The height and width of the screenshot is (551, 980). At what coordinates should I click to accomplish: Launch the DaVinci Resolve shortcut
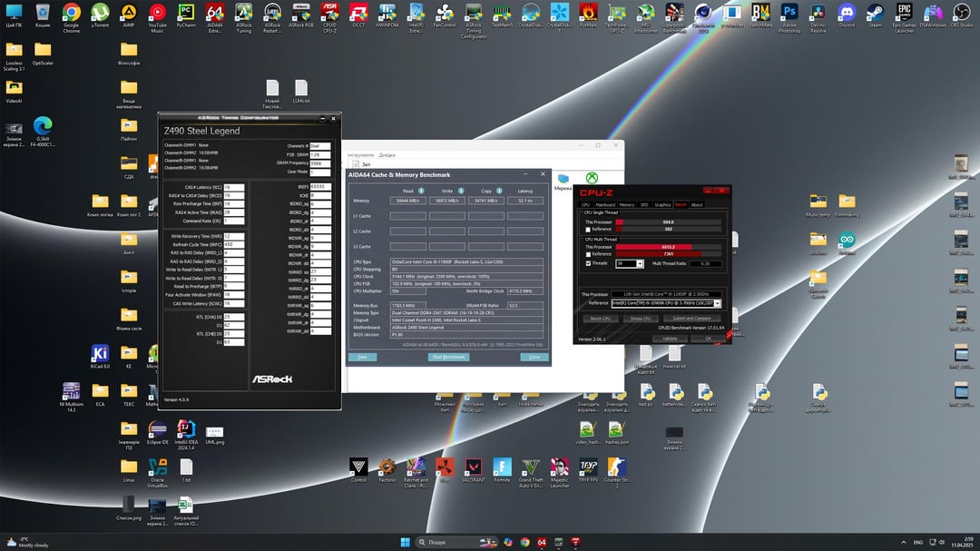pyautogui.click(x=818, y=17)
